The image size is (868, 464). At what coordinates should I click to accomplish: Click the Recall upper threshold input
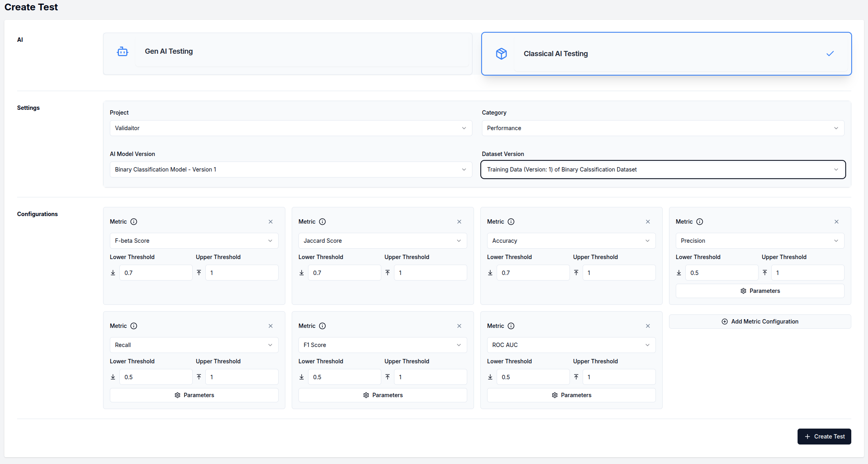point(242,377)
